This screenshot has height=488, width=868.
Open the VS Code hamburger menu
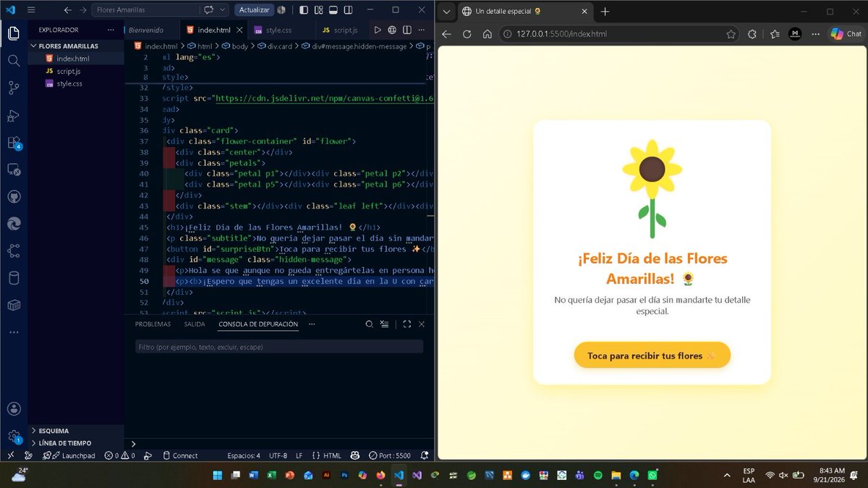(x=31, y=10)
